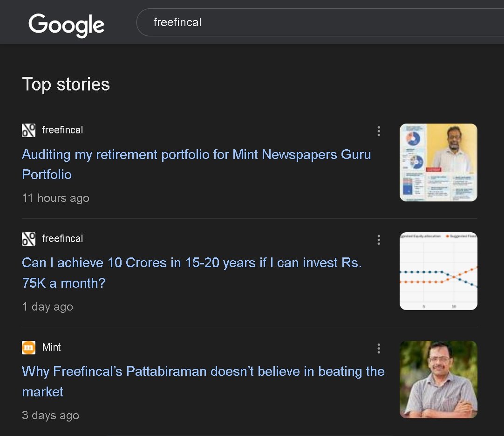Open the freefincal favicon on the Auditing story
The height and width of the screenshot is (436, 504).
[x=28, y=130]
